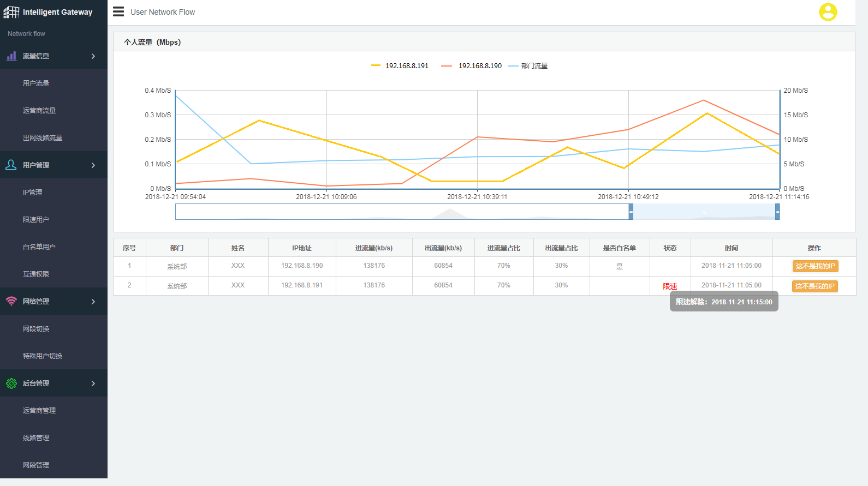Click the right handle of the time range slider
Screen dimensions: 868x486
tap(777, 212)
